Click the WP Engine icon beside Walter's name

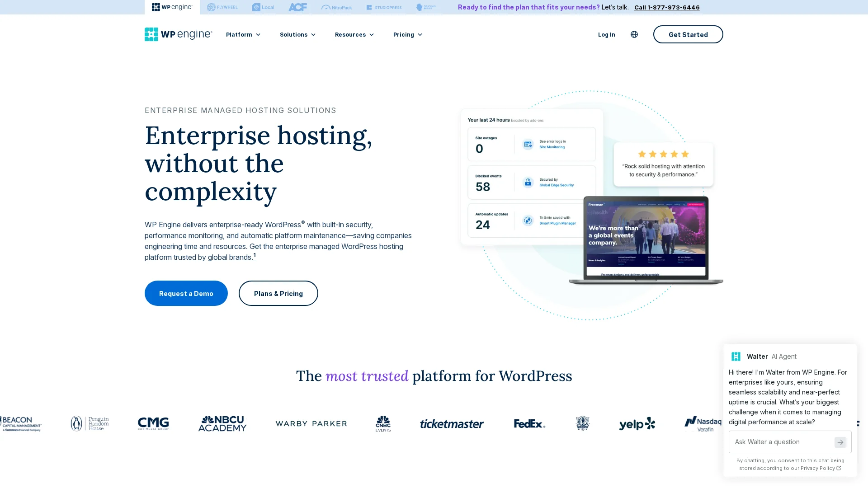pos(736,357)
